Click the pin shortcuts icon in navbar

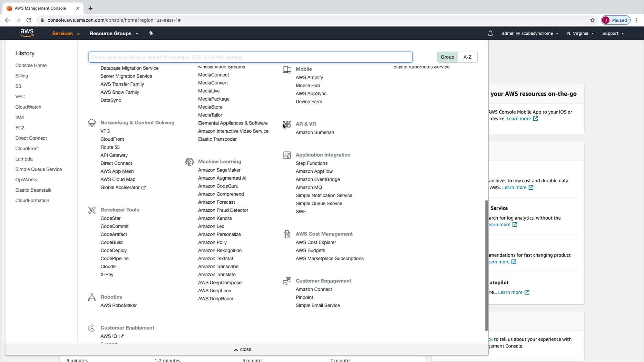tap(151, 33)
